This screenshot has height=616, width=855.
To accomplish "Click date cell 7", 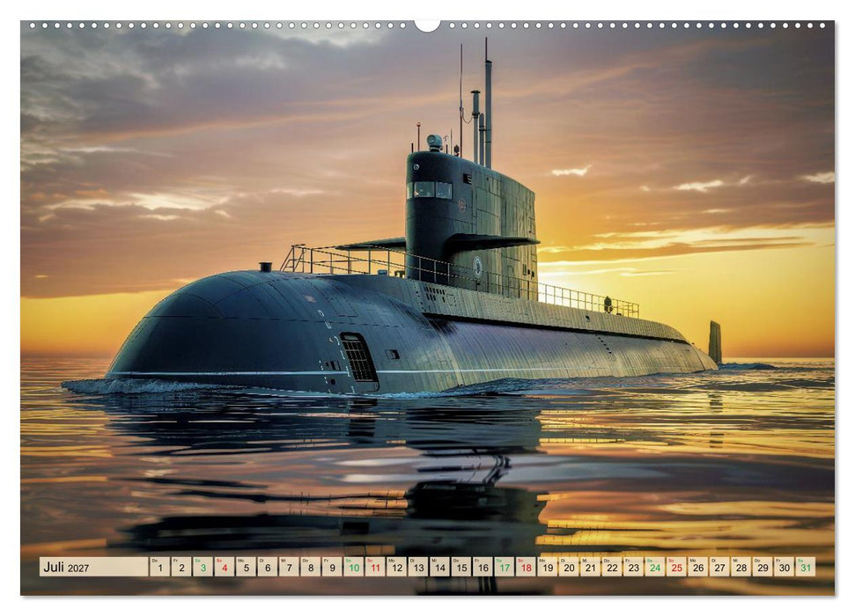I will tap(289, 567).
